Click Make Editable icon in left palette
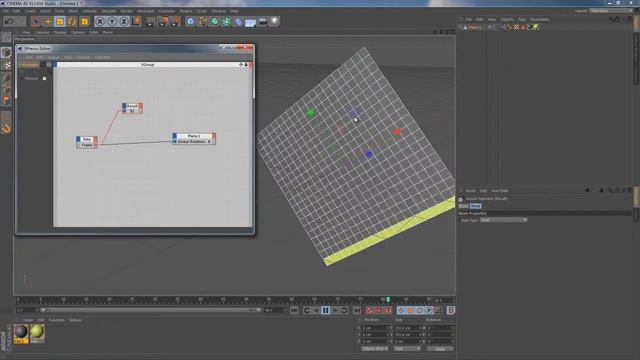 coord(6,38)
